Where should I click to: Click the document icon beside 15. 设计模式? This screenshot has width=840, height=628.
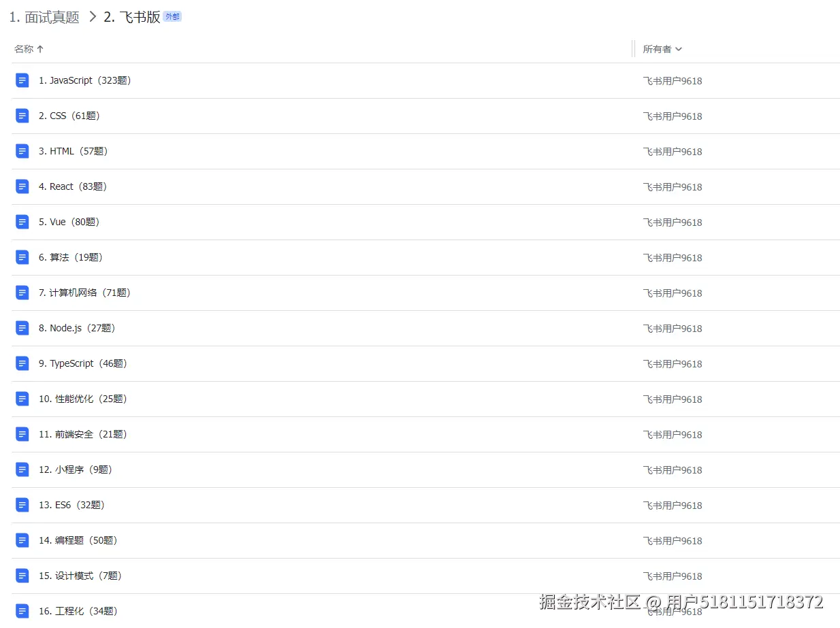22,575
